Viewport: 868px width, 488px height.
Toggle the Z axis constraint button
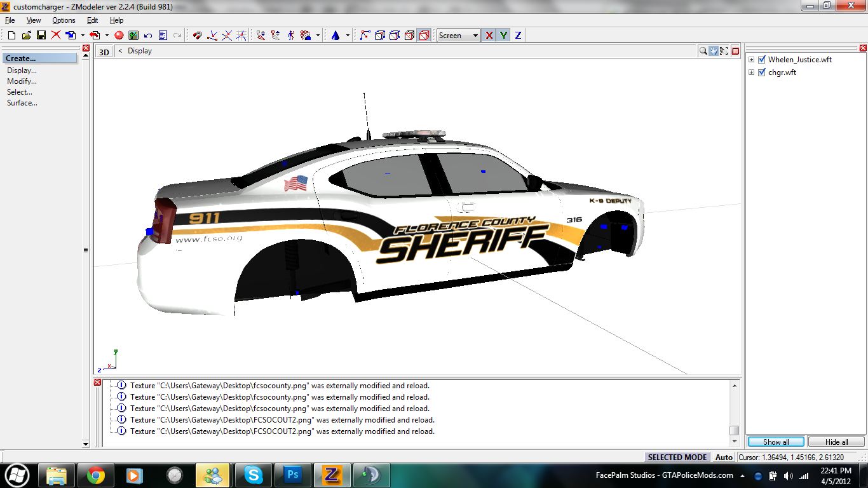coord(518,36)
